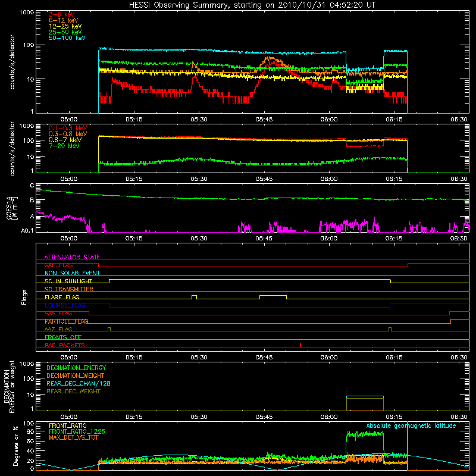Select the SAA_FLAG label
Viewport: 476px width, 476px height.
coord(58,314)
